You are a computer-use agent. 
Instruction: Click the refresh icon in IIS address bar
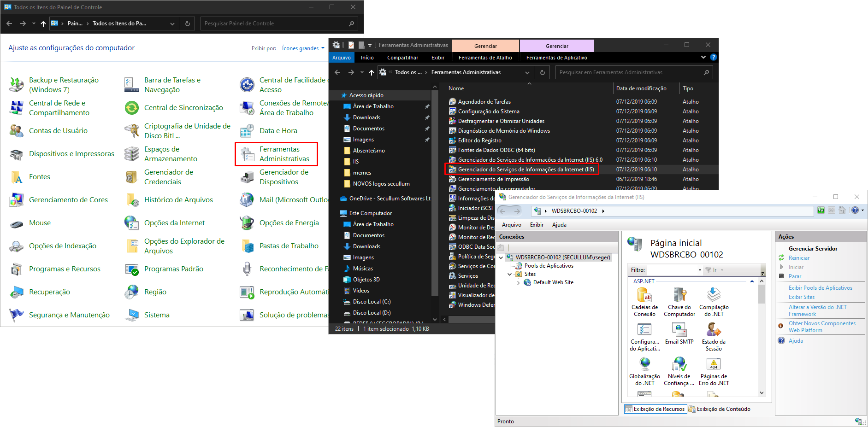pyautogui.click(x=821, y=211)
